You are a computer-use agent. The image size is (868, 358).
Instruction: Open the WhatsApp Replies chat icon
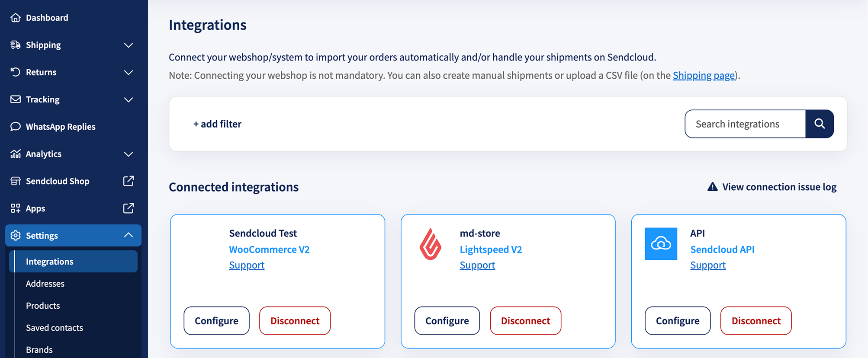[16, 126]
